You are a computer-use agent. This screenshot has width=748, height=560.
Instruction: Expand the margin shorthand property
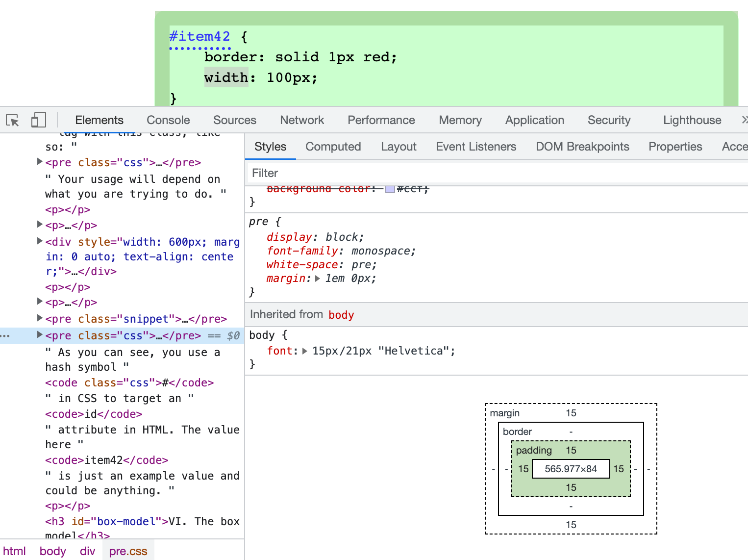[318, 279]
